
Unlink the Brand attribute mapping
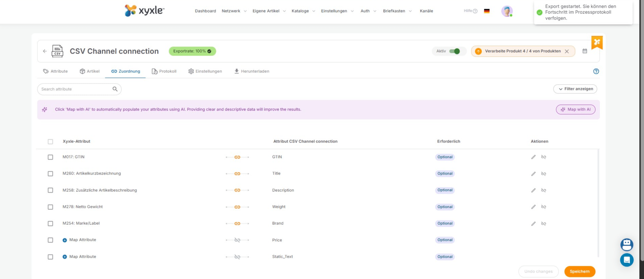(543, 223)
